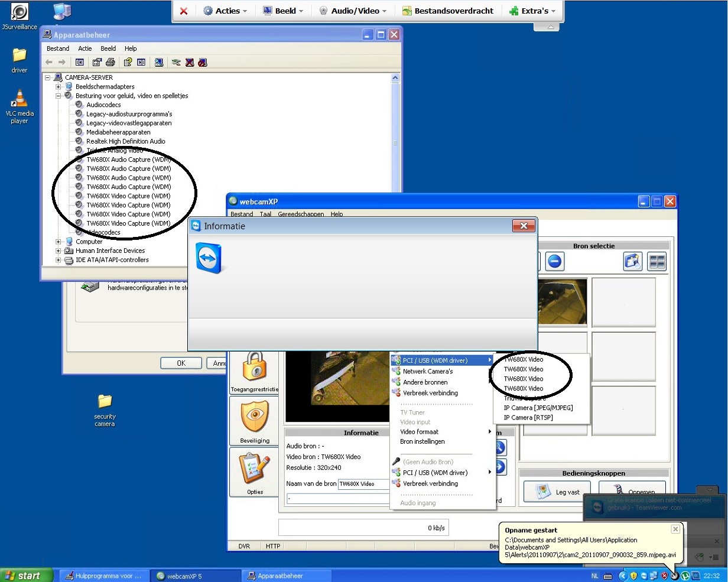
Task: Open the Help menu in Apparaatbeheer
Action: coord(131,48)
